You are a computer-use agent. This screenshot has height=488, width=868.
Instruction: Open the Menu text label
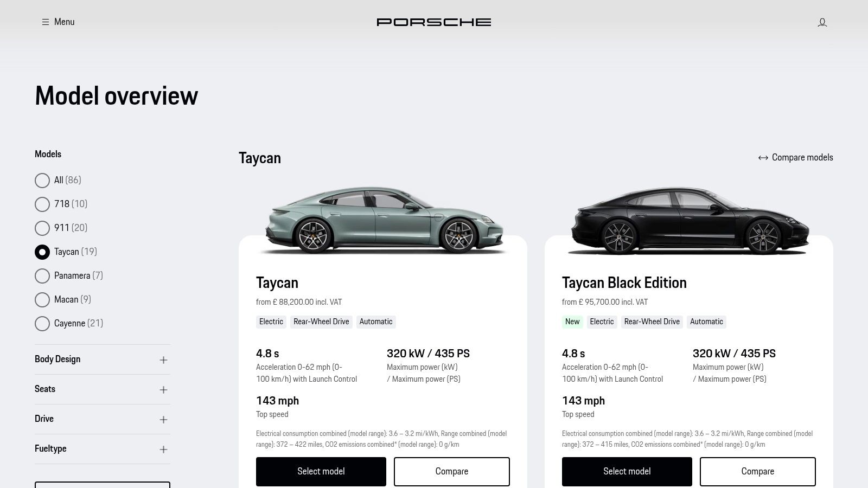click(x=64, y=22)
